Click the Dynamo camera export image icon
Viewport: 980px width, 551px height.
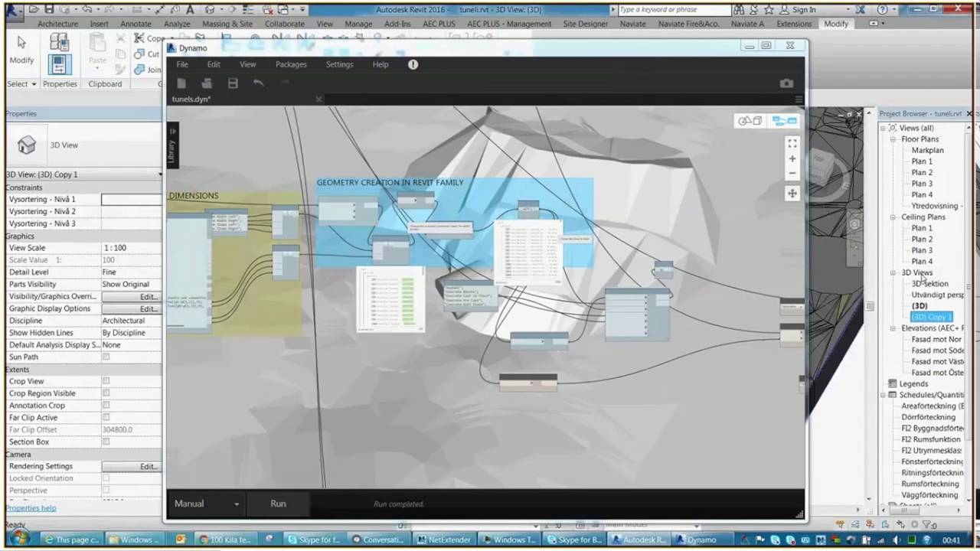pyautogui.click(x=786, y=83)
